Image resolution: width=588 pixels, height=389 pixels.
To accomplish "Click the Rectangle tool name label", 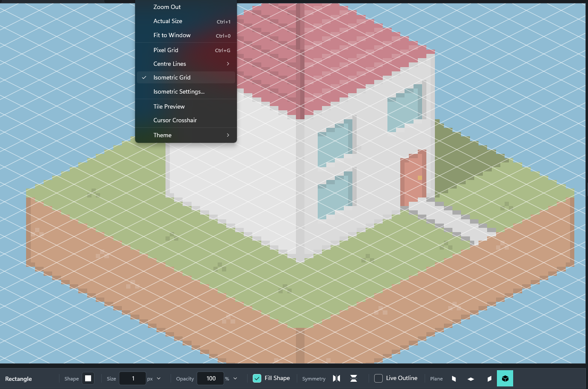I will click(18, 379).
